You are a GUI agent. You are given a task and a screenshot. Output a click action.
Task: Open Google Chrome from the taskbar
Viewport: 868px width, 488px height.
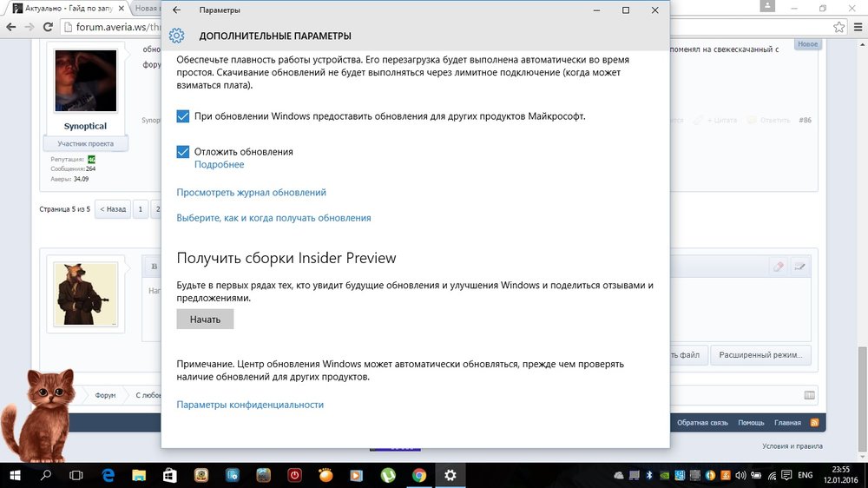(418, 475)
